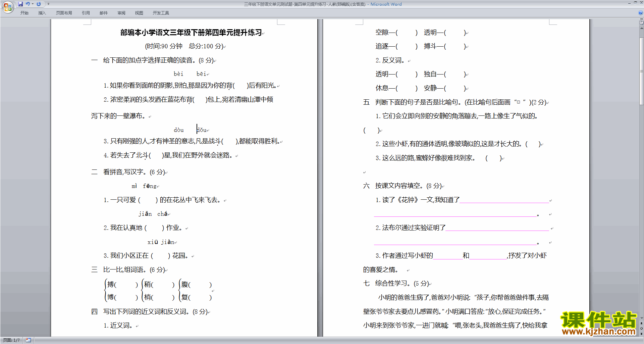The image size is (644, 344).
Task: Click the heading 二 看拼音,写汉字
Action: [x=128, y=172]
